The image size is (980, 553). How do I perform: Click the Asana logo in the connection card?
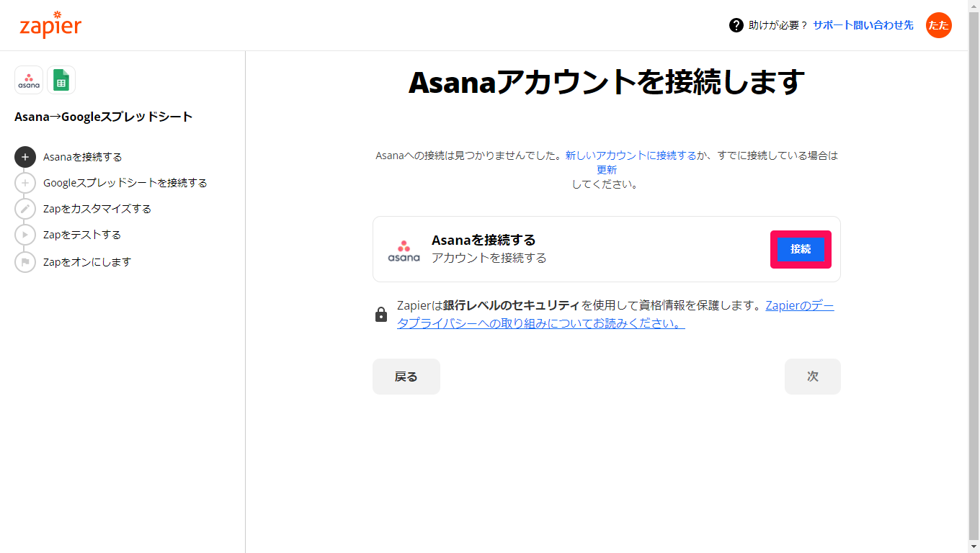pyautogui.click(x=404, y=248)
